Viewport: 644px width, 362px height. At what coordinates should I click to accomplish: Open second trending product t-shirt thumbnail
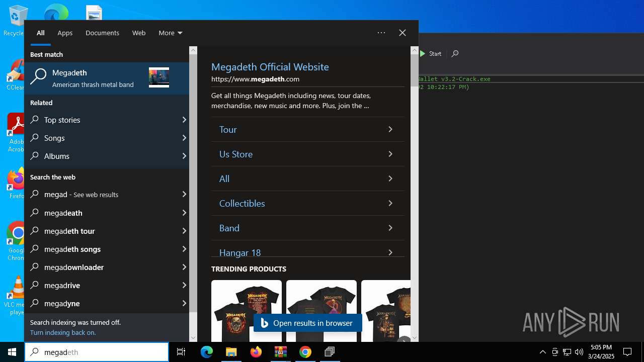pos(321,311)
